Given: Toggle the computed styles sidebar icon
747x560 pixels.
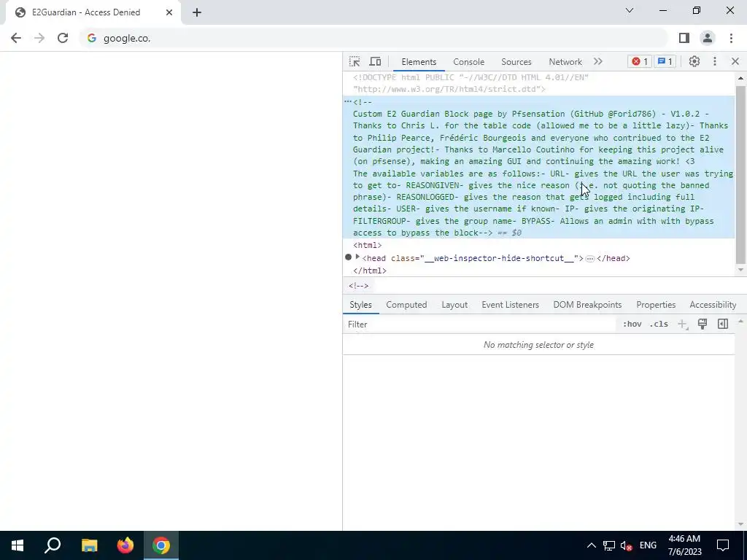Looking at the screenshot, I should [723, 324].
